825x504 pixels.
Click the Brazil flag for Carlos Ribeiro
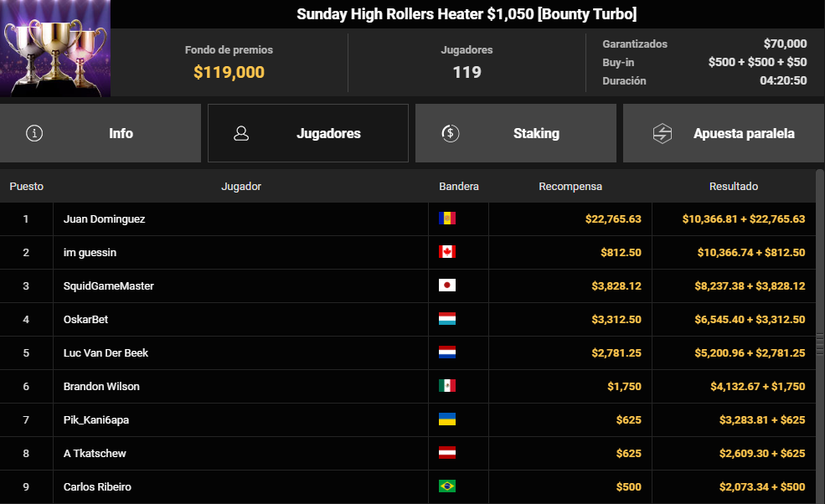447,486
